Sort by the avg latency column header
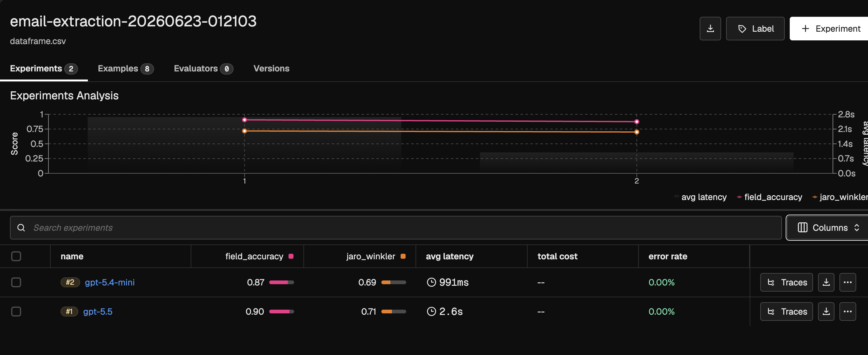 (449, 256)
